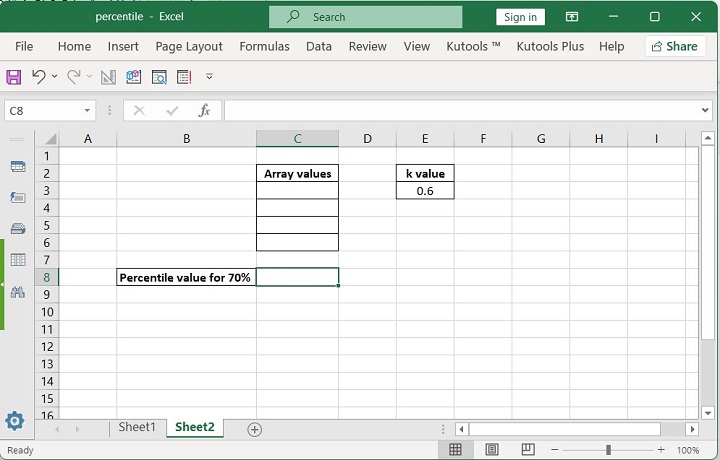Click the formula bar Cancel X icon
This screenshot has height=460, width=720.
(x=139, y=111)
